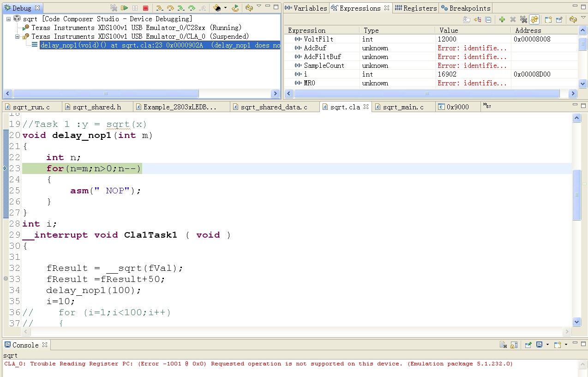Click the breakpoint marker beside line 33
Screen dimensions: 588x377
(6, 279)
